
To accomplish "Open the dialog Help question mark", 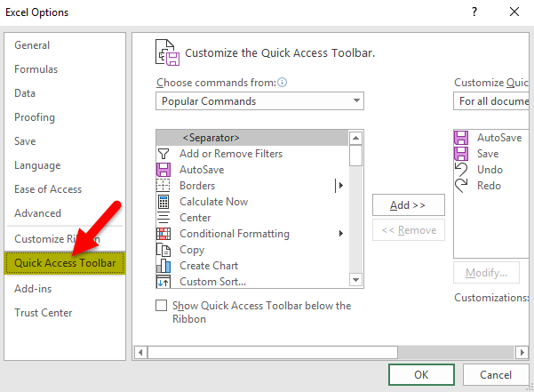I will tap(474, 12).
